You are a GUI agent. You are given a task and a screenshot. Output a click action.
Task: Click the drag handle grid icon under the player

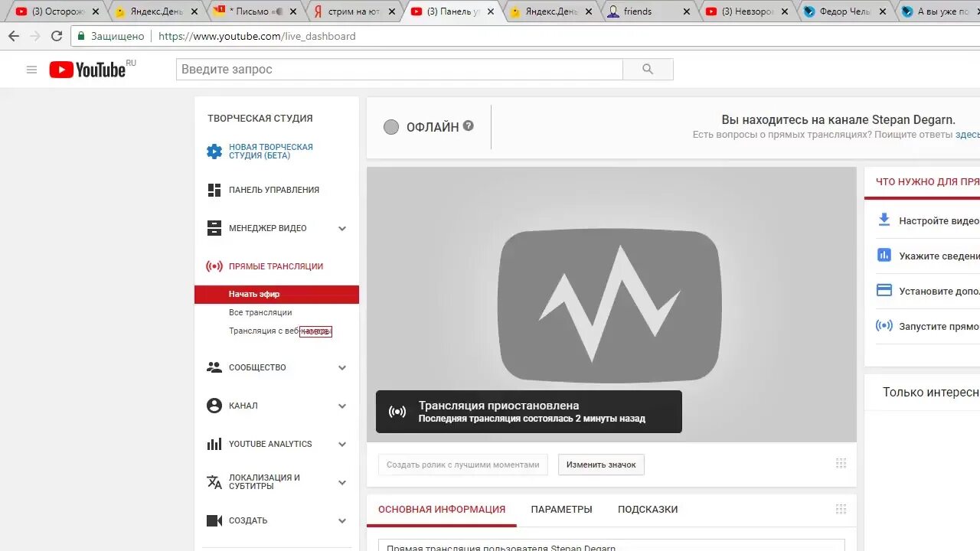(x=841, y=464)
